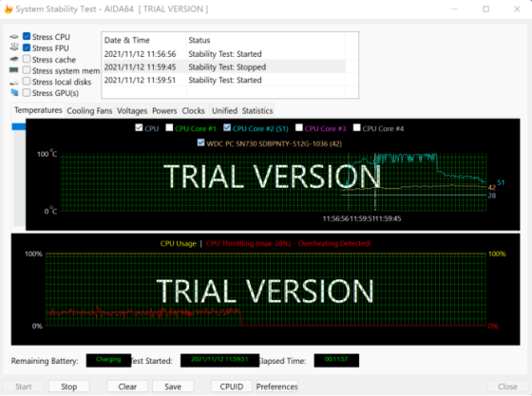
Task: Click the Test Started date value field
Action: click(219, 360)
